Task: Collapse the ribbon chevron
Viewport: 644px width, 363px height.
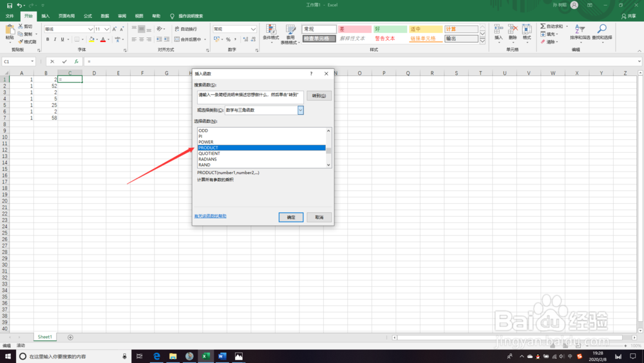Action: pos(639,50)
